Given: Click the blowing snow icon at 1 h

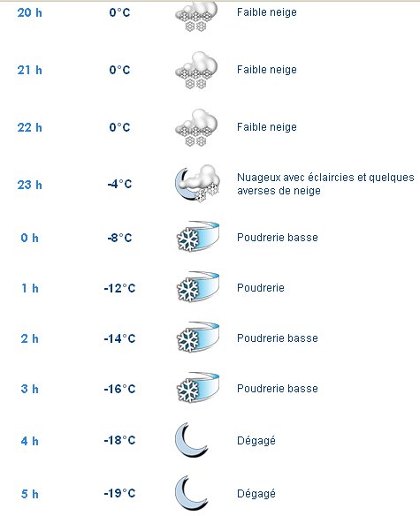Looking at the screenshot, I should tap(198, 287).
